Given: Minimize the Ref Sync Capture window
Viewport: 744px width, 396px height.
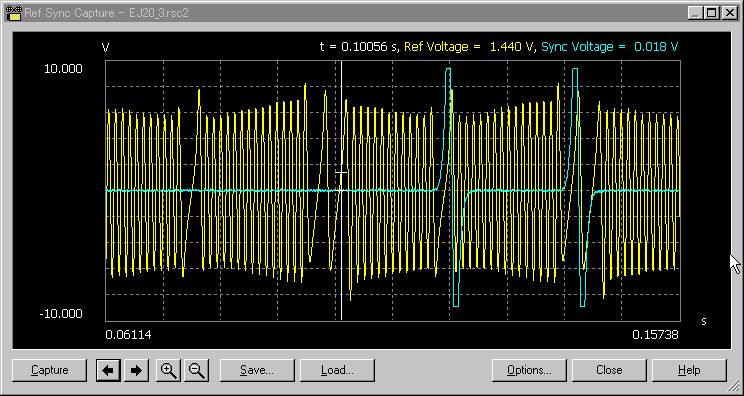Looking at the screenshot, I should (x=696, y=13).
